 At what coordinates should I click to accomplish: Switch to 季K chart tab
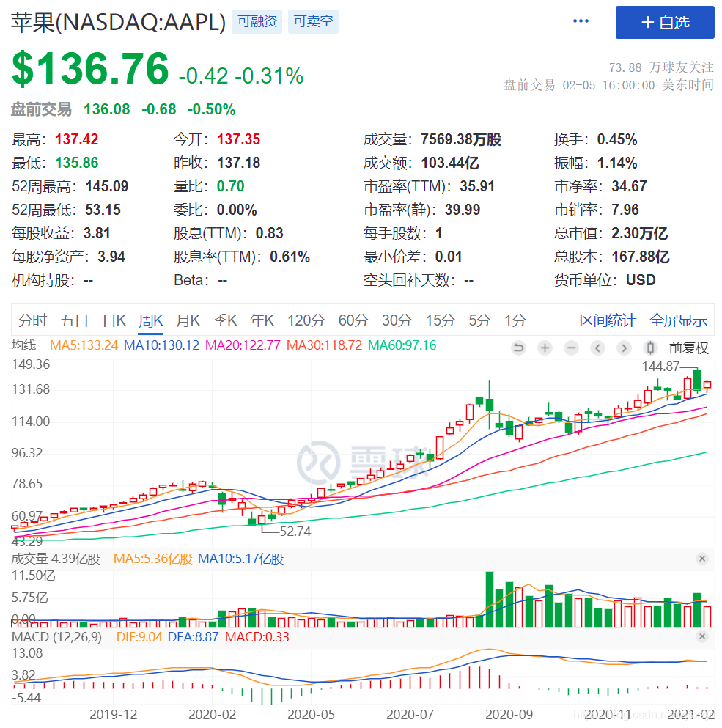pyautogui.click(x=225, y=320)
